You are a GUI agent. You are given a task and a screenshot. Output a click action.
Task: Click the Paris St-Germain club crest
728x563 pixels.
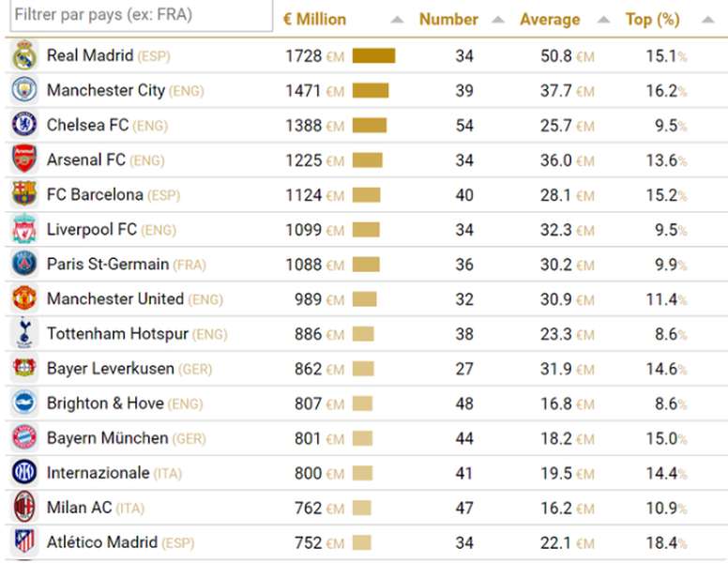tap(24, 264)
